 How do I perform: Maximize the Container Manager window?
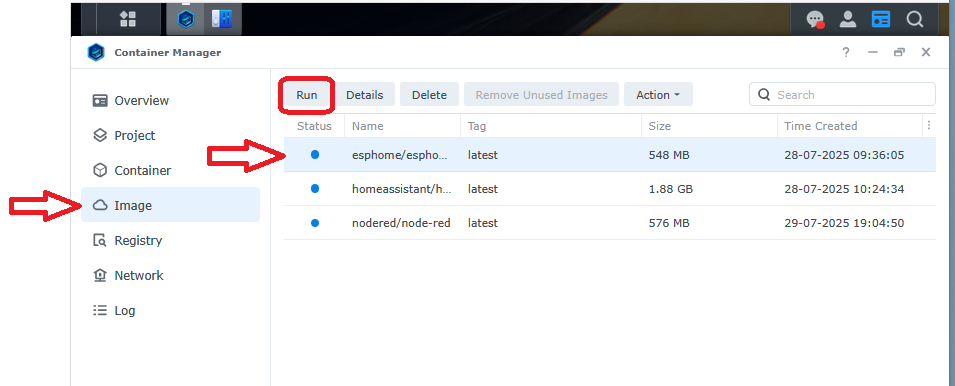coord(899,52)
